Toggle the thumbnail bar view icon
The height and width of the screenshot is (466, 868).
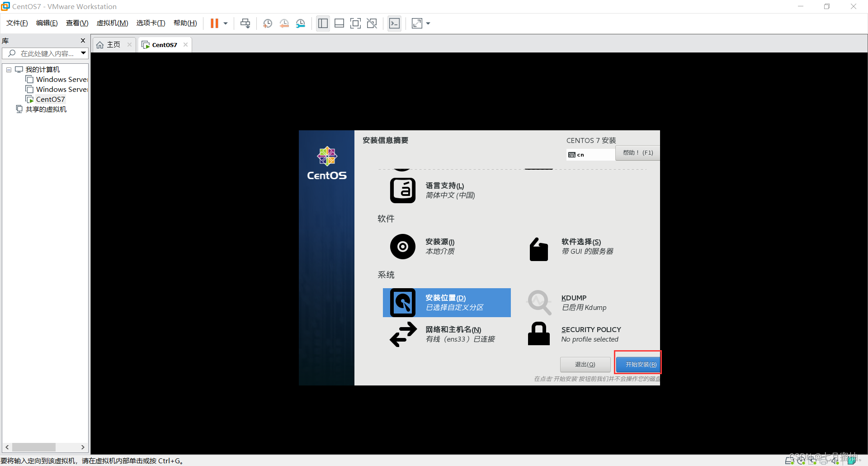click(x=340, y=24)
